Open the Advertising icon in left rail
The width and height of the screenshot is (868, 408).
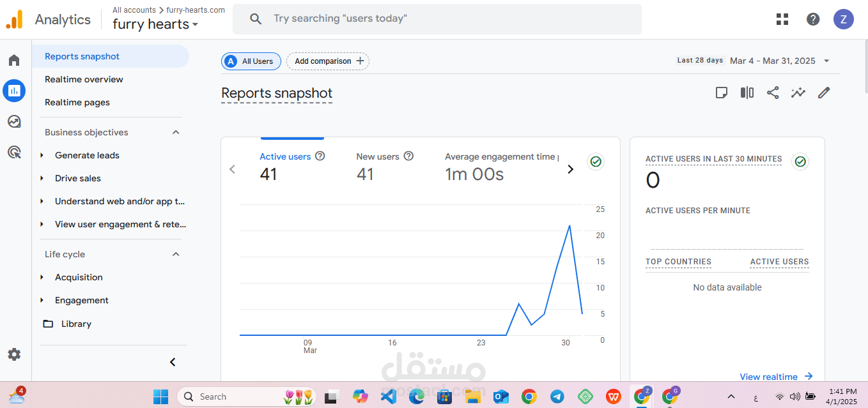pos(14,152)
